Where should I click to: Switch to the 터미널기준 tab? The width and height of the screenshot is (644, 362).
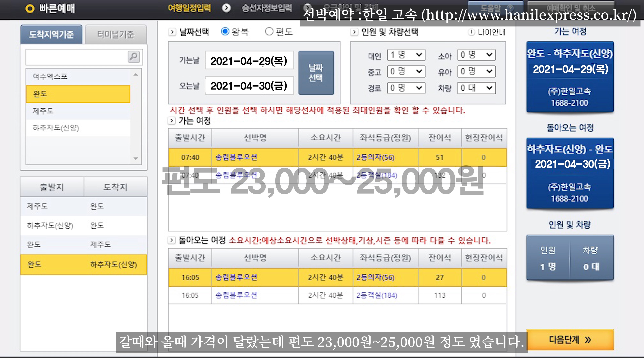coord(116,35)
